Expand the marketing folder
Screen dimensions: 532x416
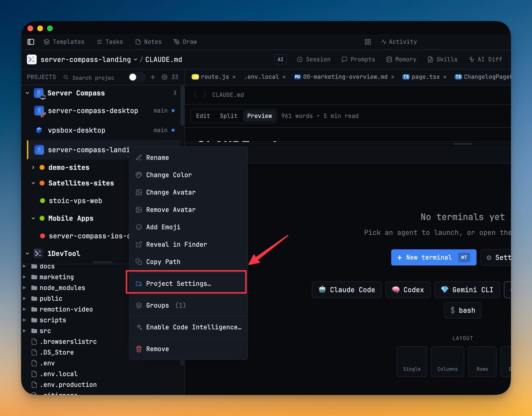click(24, 277)
